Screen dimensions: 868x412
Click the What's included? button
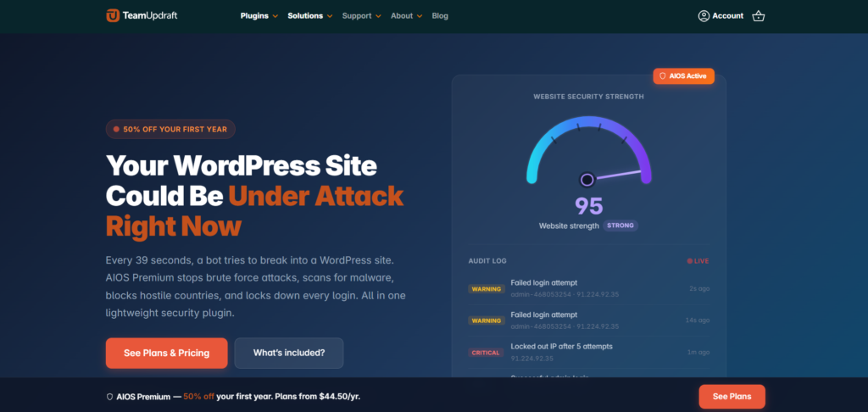click(289, 353)
